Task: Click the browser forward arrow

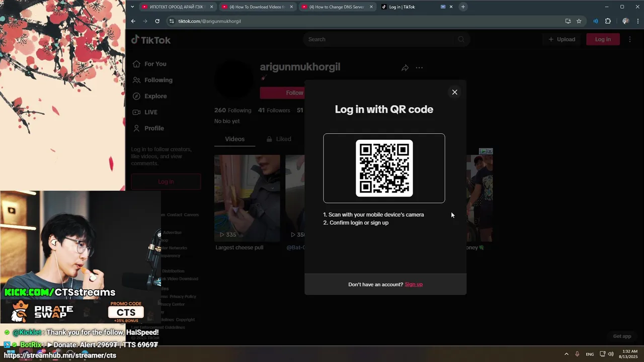Action: [x=145, y=21]
